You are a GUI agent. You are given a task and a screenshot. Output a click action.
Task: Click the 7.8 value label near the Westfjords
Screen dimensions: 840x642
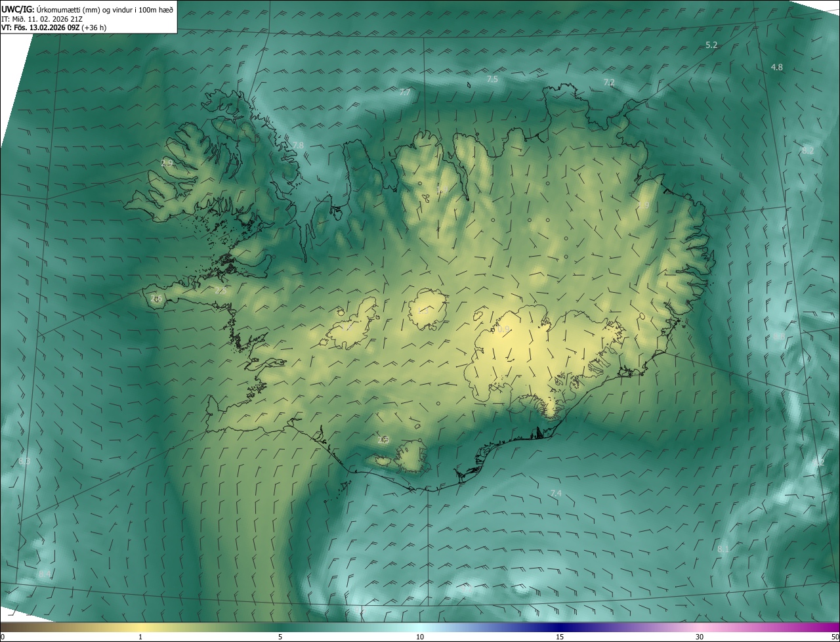pos(298,145)
